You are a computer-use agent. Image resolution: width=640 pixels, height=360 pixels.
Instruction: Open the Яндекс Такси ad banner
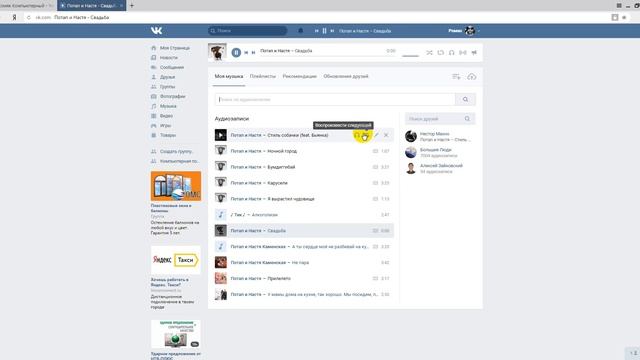176,260
